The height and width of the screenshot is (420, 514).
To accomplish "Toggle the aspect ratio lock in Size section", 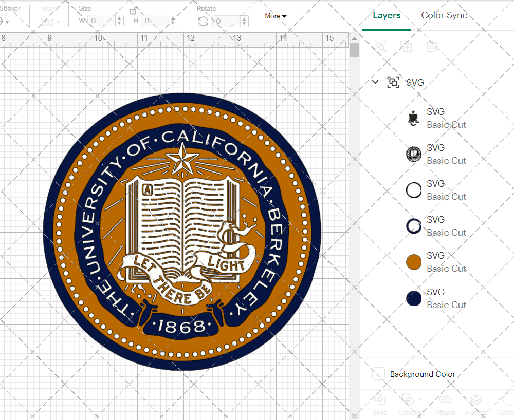I will 133,11.
